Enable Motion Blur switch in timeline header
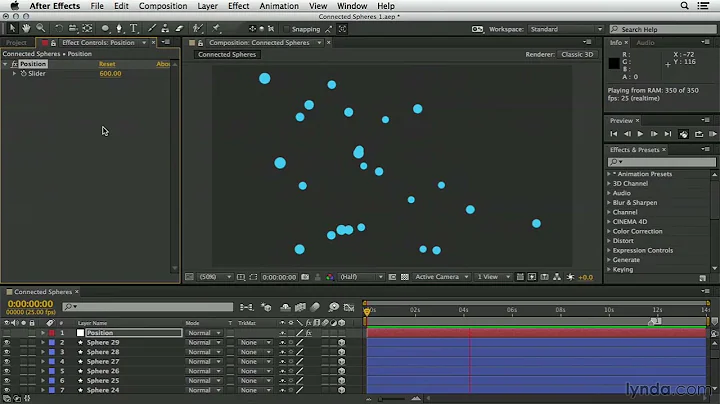 click(315, 307)
